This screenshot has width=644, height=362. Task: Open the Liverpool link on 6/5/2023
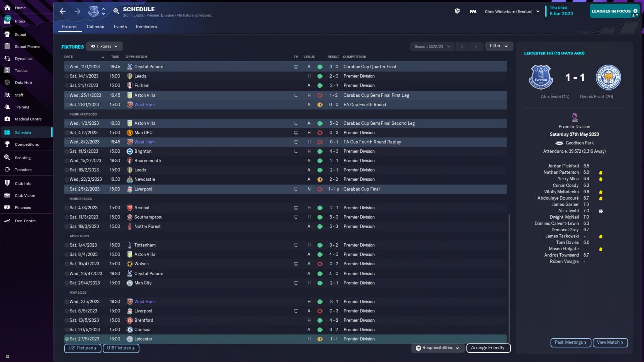coord(143,311)
